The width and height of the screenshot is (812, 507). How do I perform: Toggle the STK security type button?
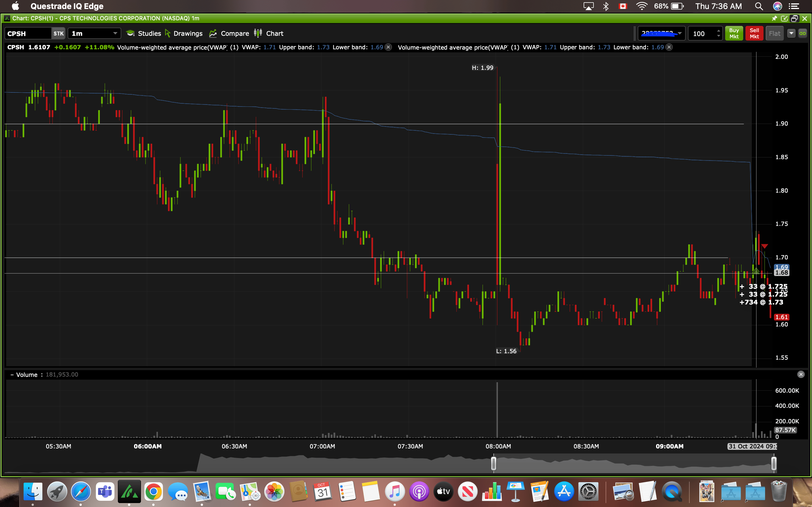(x=58, y=34)
